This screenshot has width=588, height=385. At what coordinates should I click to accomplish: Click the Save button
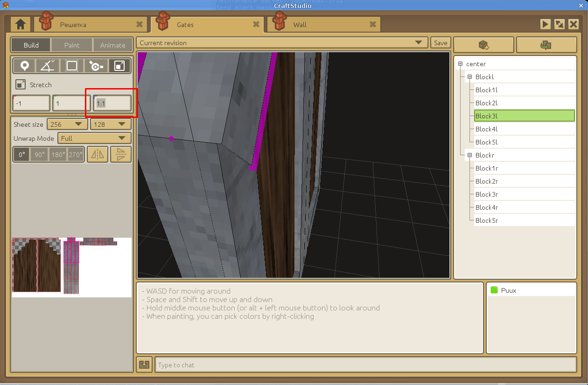441,43
